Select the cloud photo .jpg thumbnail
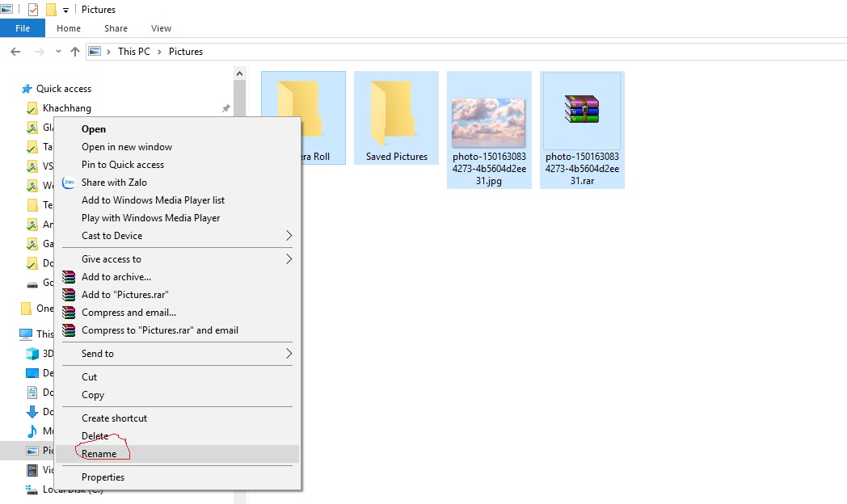This screenshot has width=847, height=504. click(488, 123)
